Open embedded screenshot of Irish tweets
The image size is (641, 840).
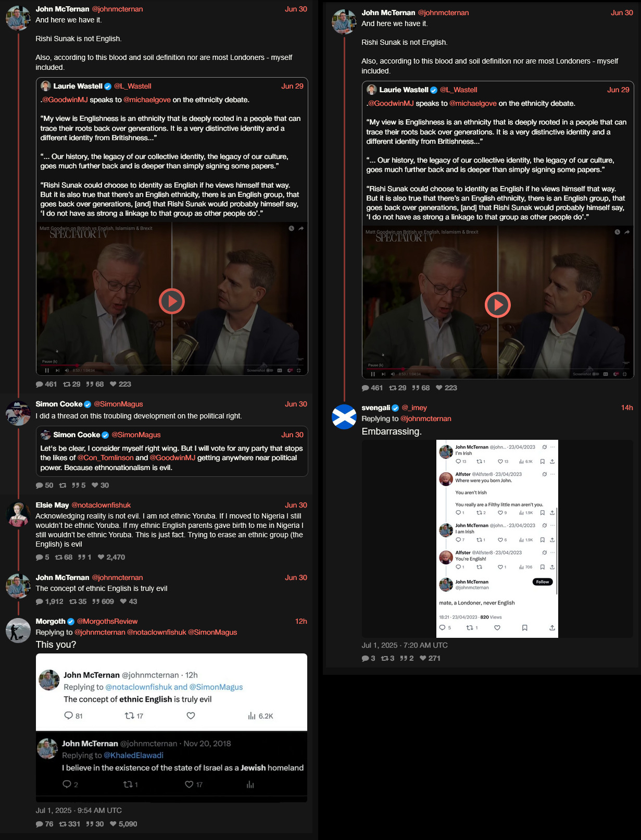pos(497,539)
